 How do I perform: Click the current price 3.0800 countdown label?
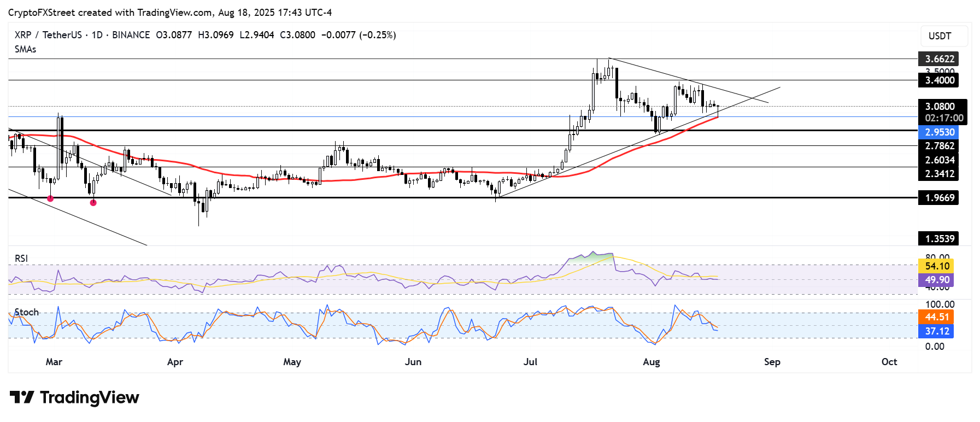click(x=943, y=112)
